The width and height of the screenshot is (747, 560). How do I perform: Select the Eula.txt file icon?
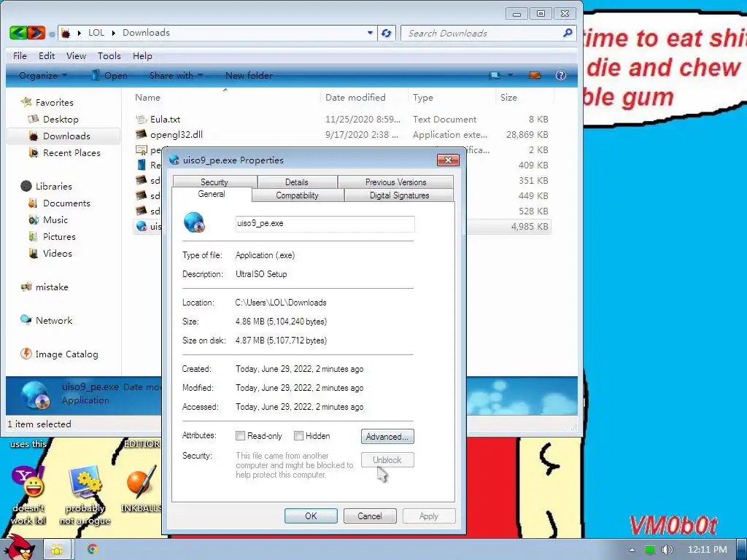141,119
